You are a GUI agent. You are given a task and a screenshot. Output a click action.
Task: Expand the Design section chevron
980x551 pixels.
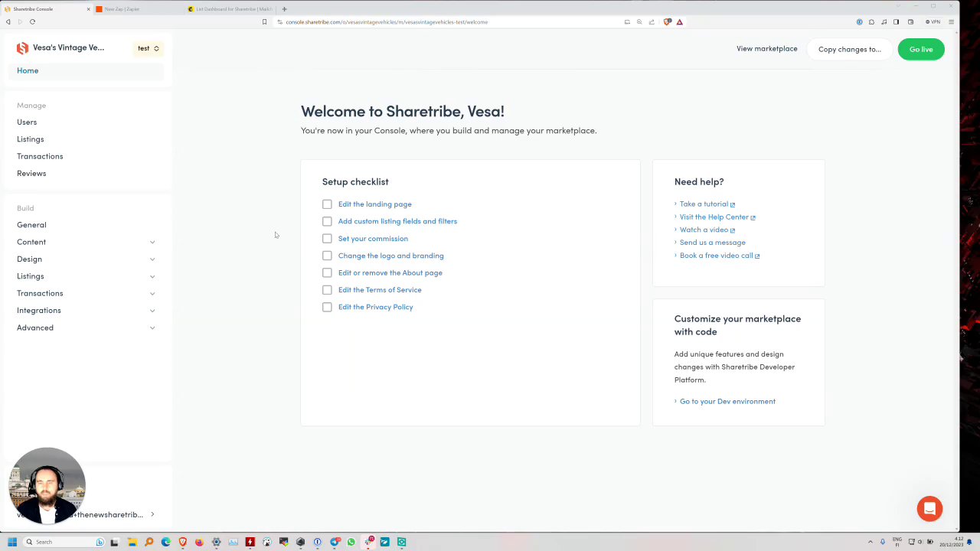click(x=152, y=259)
